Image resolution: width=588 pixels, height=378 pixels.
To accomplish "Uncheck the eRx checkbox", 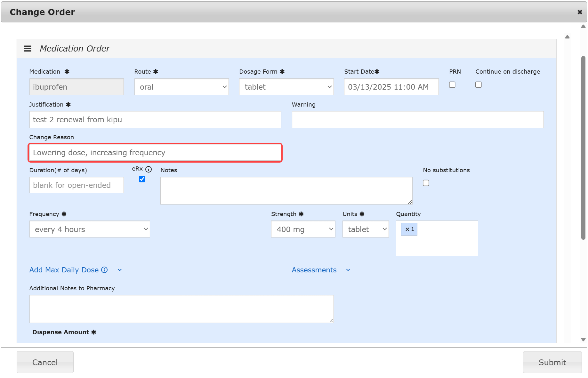I will pyautogui.click(x=142, y=179).
